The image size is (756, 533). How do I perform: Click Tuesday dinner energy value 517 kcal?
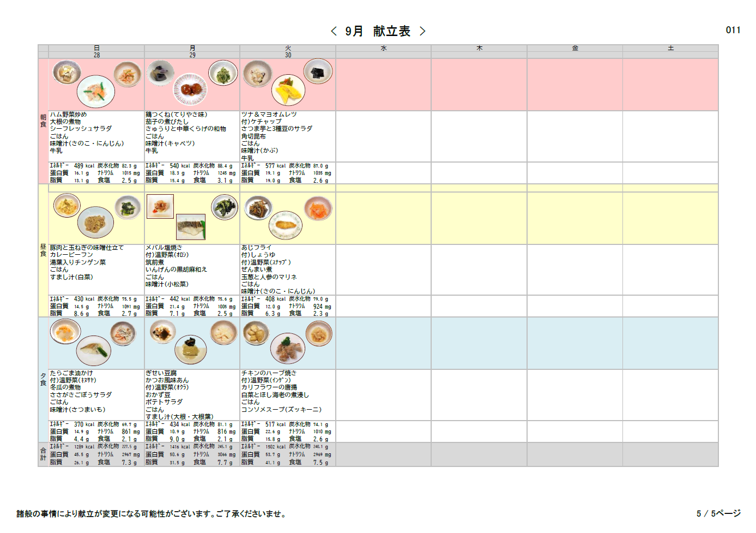tap(275, 424)
